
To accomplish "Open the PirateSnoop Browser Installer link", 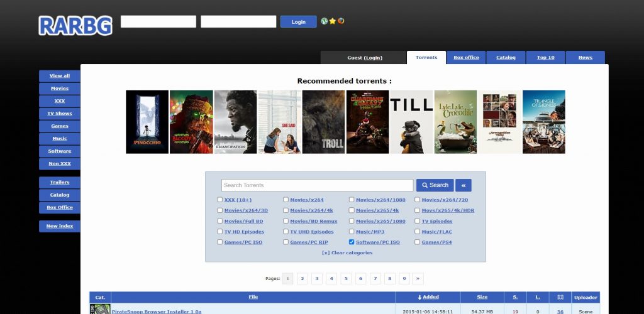I will (x=157, y=311).
